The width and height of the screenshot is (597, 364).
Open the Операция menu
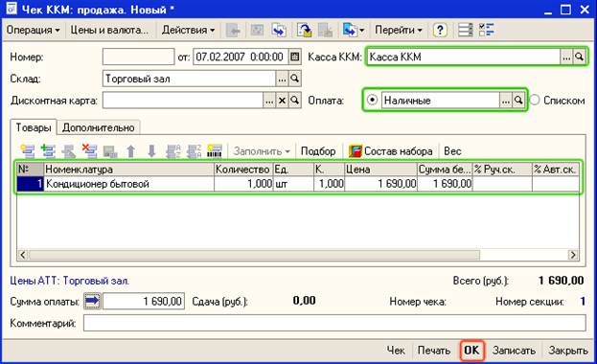pyautogui.click(x=33, y=30)
